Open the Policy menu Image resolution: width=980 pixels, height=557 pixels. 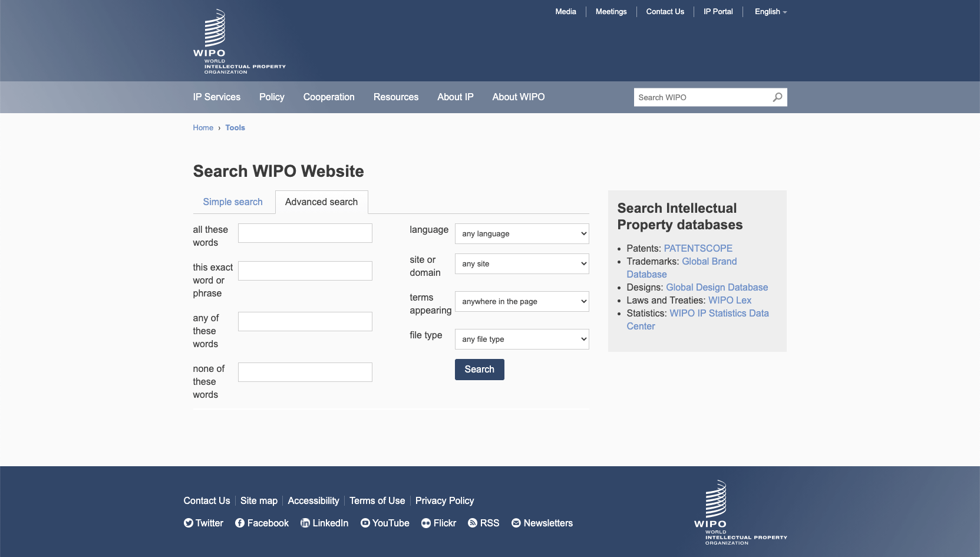pyautogui.click(x=272, y=97)
